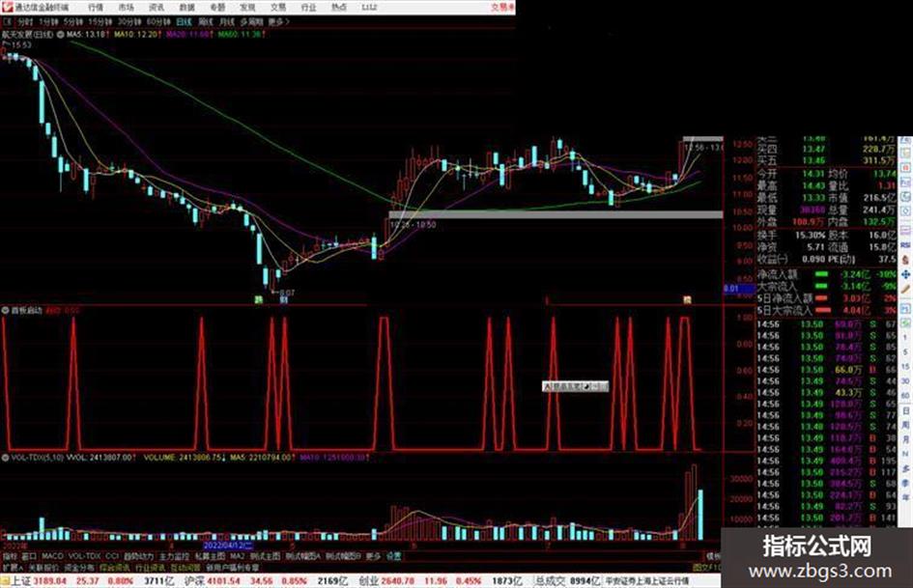Select the MA2 indicator tab
This screenshot has height=588, width=913.
[237, 556]
